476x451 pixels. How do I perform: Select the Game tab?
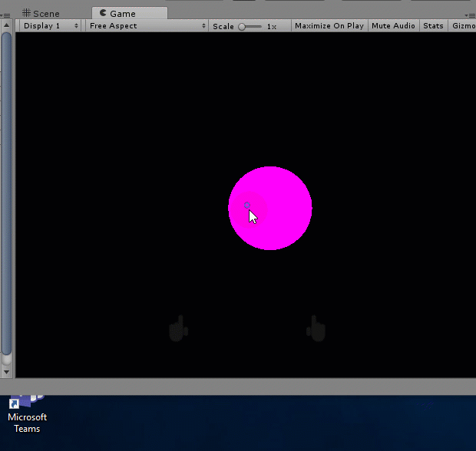pyautogui.click(x=123, y=14)
